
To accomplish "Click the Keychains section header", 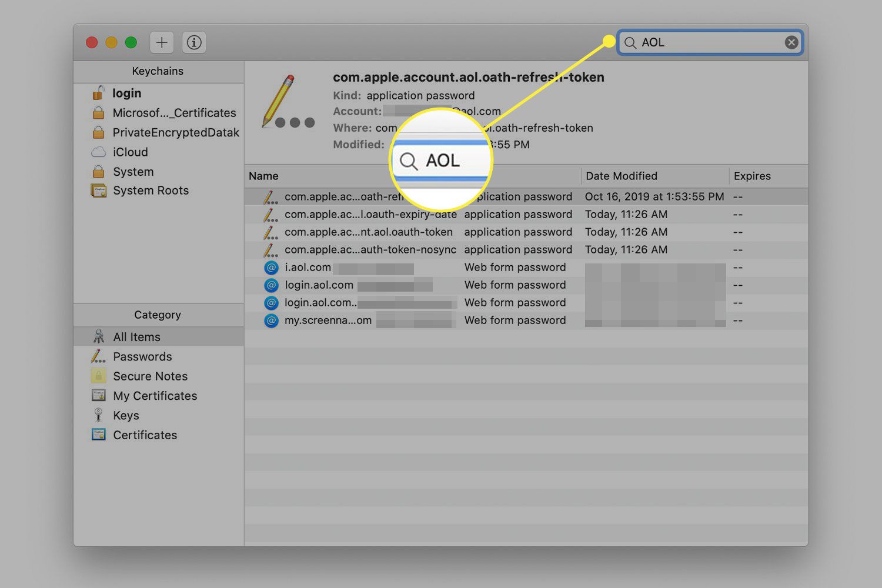I will 158,71.
